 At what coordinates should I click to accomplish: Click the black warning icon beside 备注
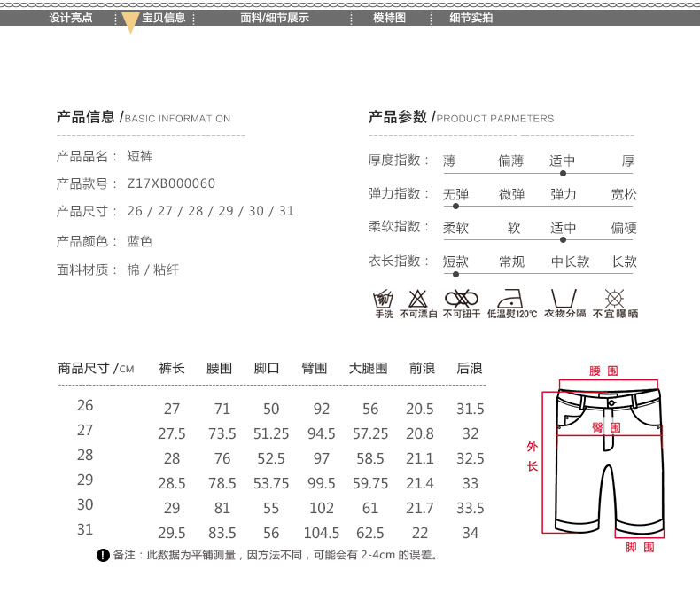(x=103, y=556)
